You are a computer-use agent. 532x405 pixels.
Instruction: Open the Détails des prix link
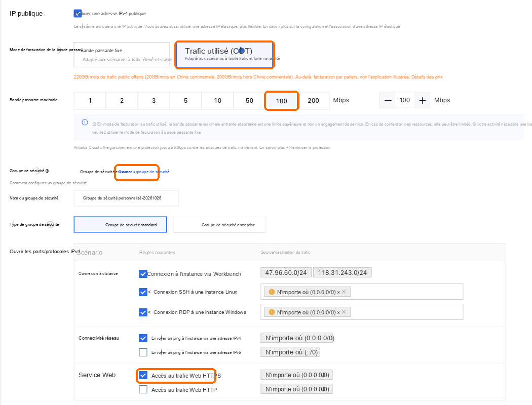427,77
